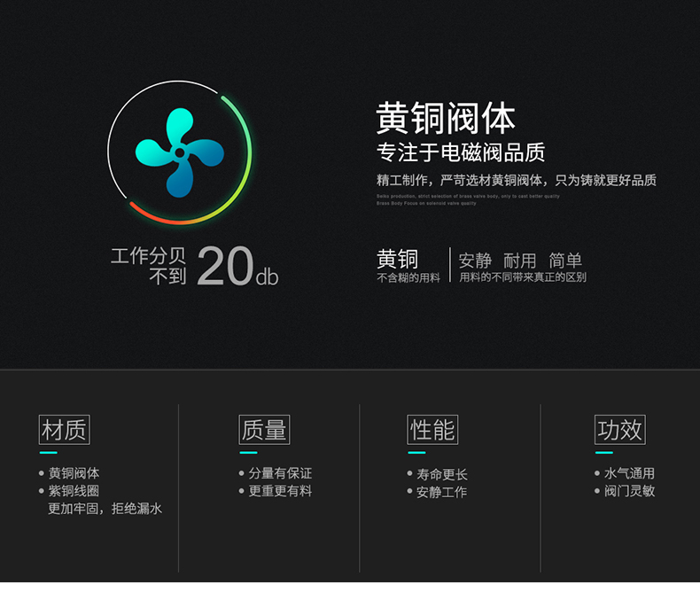Click the bullet dot before 寿命更长
The image size is (700, 600).
point(409,474)
